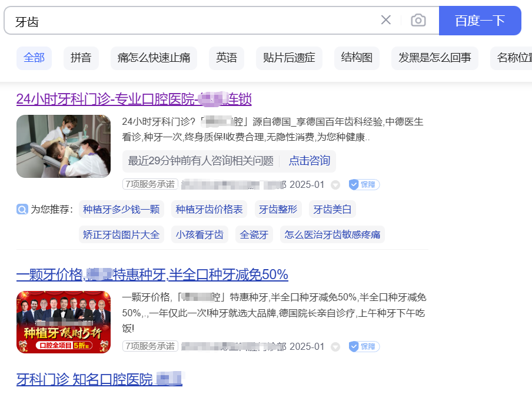Image resolution: width=532 pixels, height=394 pixels.
Task: Click inside the search input field
Action: (177, 19)
